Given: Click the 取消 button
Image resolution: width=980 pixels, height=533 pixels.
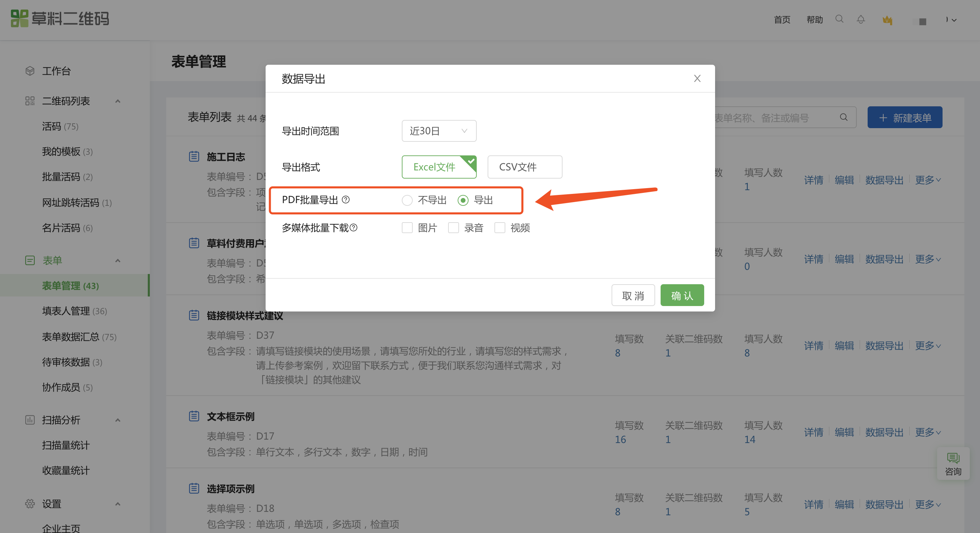Looking at the screenshot, I should [633, 295].
